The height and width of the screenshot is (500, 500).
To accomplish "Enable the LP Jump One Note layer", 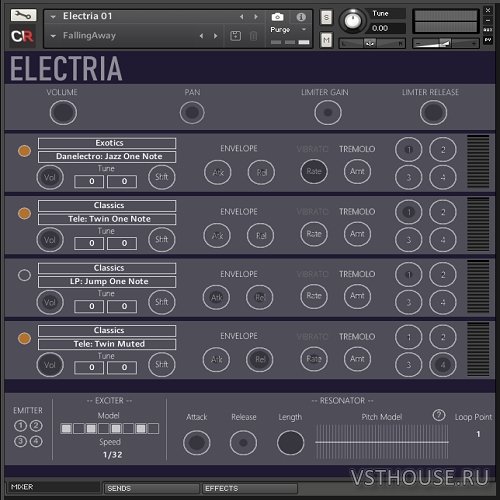I will pyautogui.click(x=24, y=275).
